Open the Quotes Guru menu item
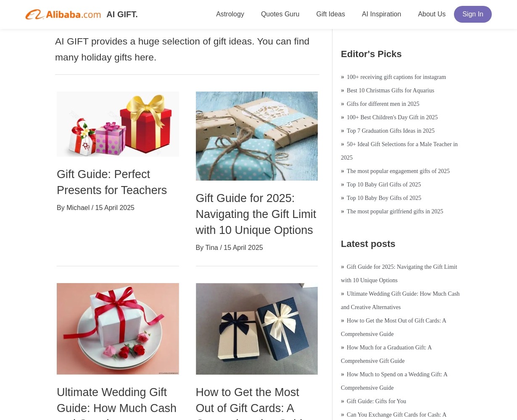The width and height of the screenshot is (517, 420). click(280, 14)
